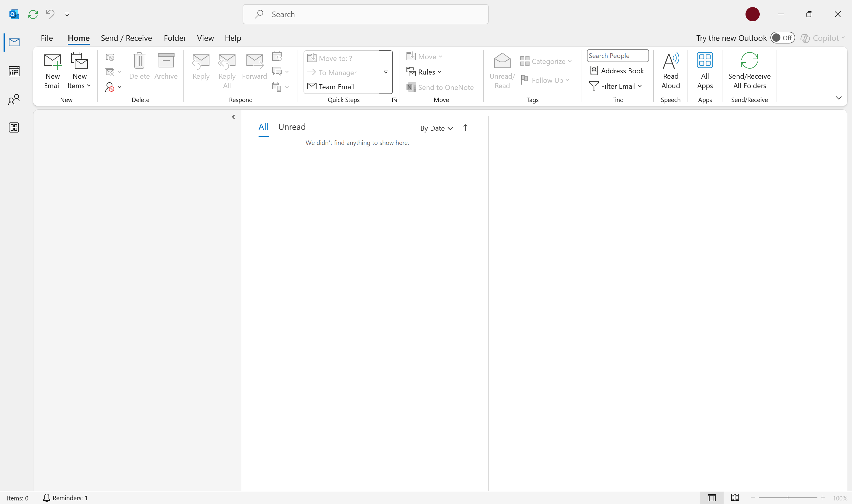Click Send/Receive All Folders ribbon button
The image size is (852, 504).
[x=749, y=71]
